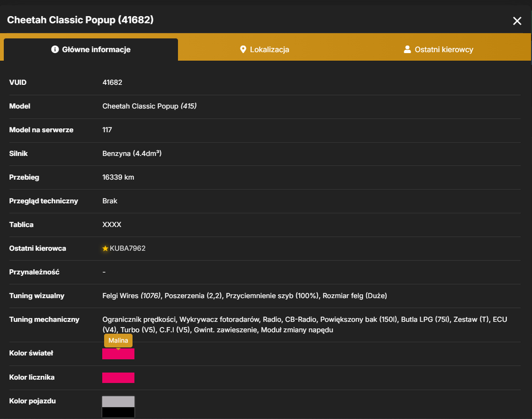Screen dimensions: 532x419
Task: Click the Malina tooltip label
Action: 118,341
